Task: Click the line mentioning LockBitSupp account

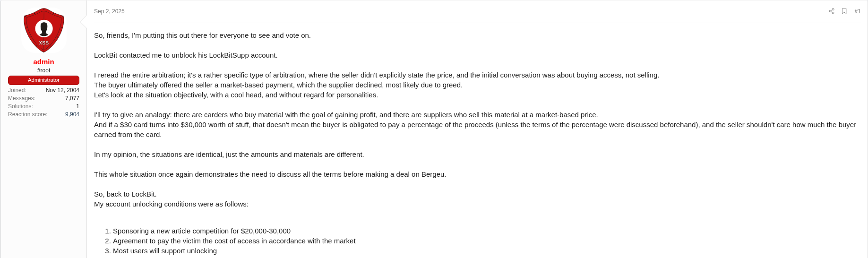Action: coord(186,55)
